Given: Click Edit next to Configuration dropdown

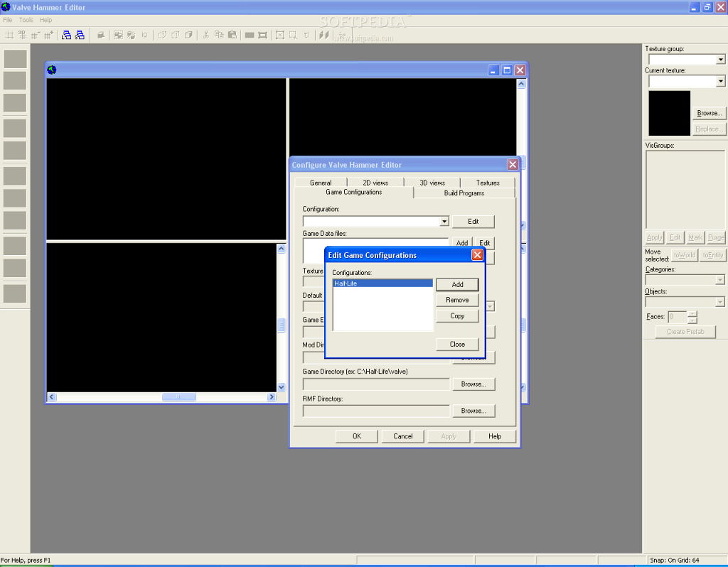Looking at the screenshot, I should pos(473,221).
